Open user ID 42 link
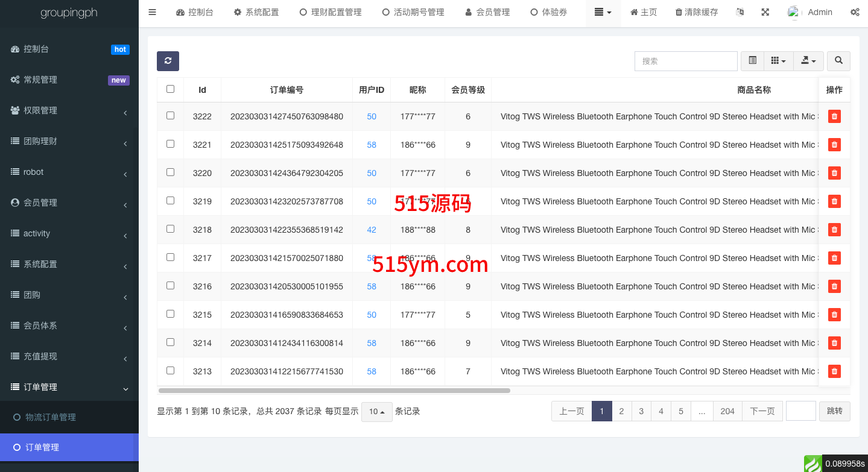The height and width of the screenshot is (472, 868). click(x=372, y=230)
